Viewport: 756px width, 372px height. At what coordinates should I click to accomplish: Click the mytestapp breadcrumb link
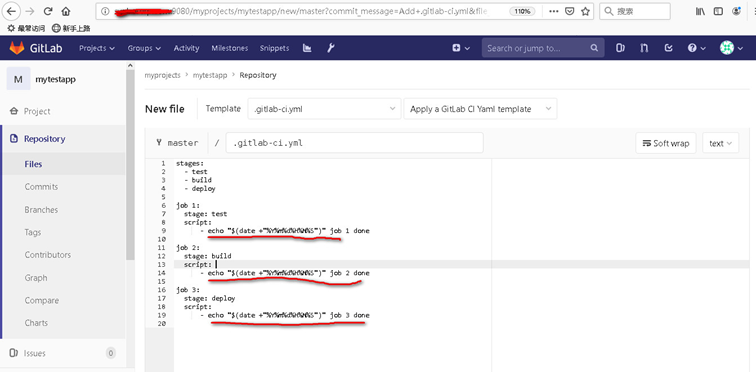(210, 75)
